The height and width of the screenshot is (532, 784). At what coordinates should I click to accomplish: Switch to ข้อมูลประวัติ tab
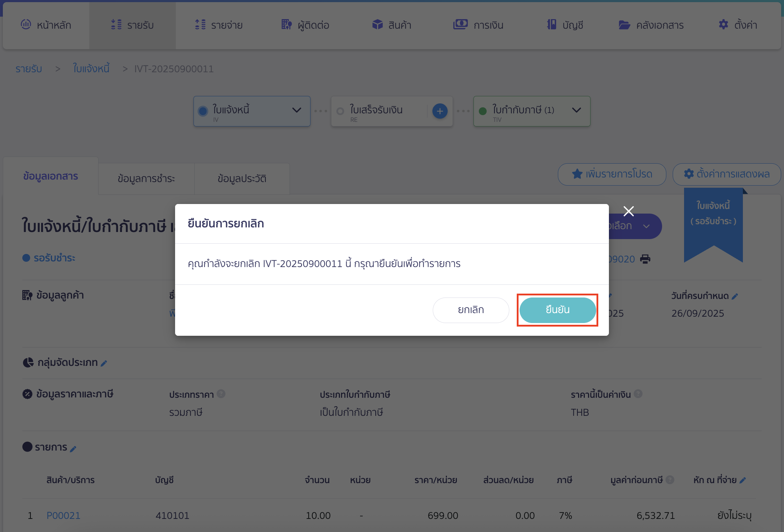(242, 179)
